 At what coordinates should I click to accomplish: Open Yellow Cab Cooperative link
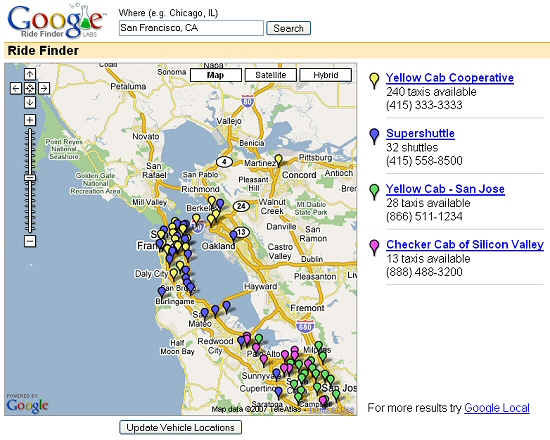coord(450,78)
